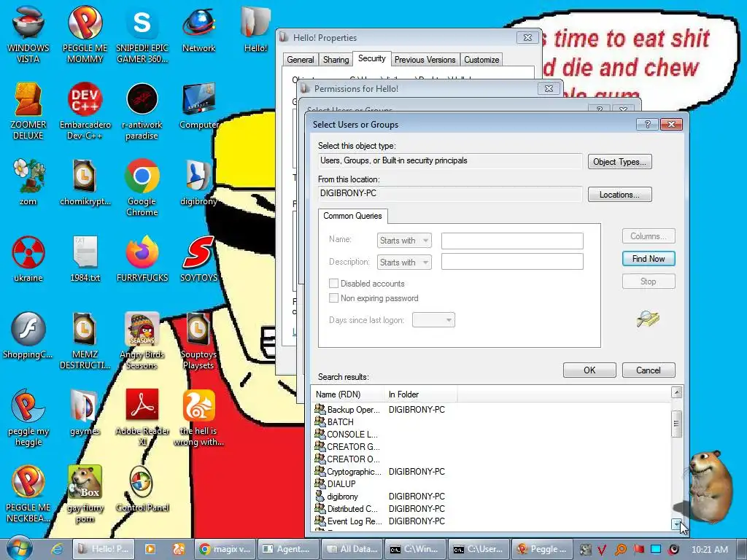Select the Common Queries tab
This screenshot has height=560, width=747.
pos(352,216)
